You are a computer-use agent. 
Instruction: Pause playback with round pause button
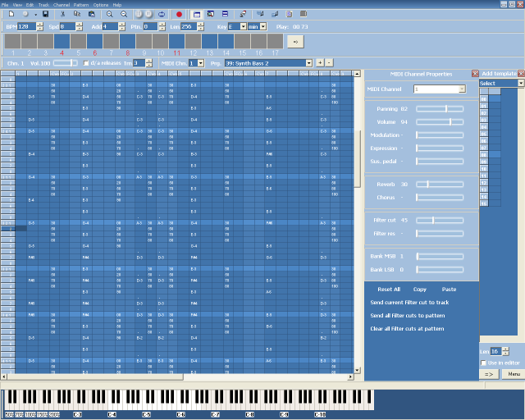[139, 14]
